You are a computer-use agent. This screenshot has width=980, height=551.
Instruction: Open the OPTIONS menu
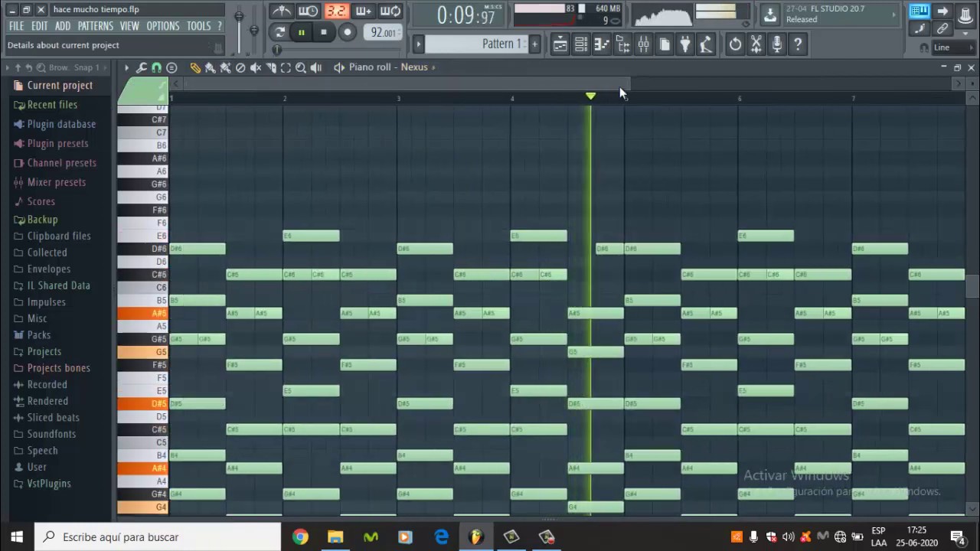[x=163, y=26]
